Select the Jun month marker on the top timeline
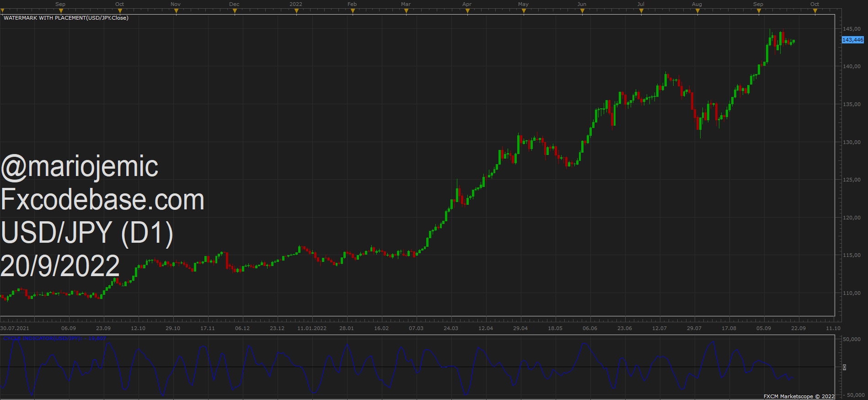 point(582,4)
